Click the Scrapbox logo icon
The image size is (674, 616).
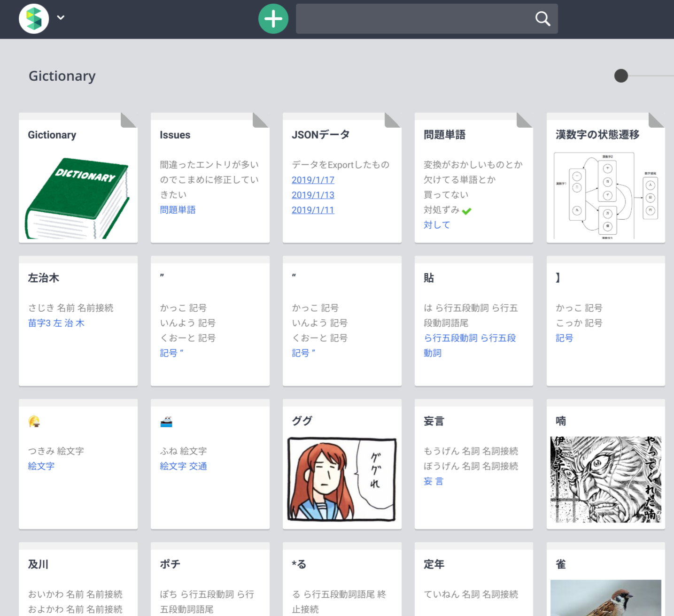tap(34, 19)
